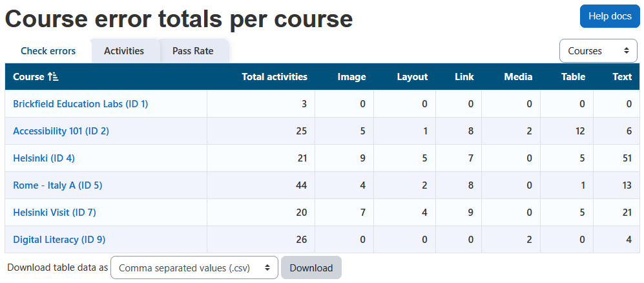Select Total activities 25 in Accessibility 101 row
Image resolution: width=644 pixels, height=283 pixels.
coord(302,131)
